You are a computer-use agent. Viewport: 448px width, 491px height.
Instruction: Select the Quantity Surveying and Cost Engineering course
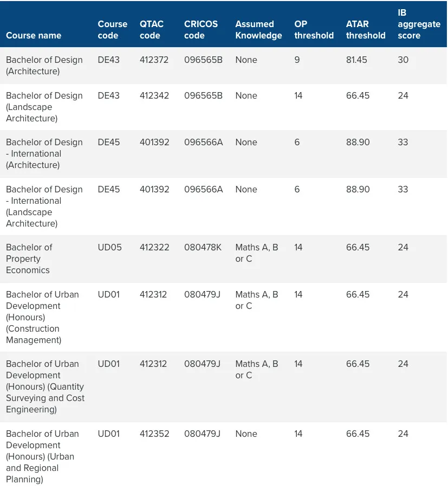tap(45, 386)
